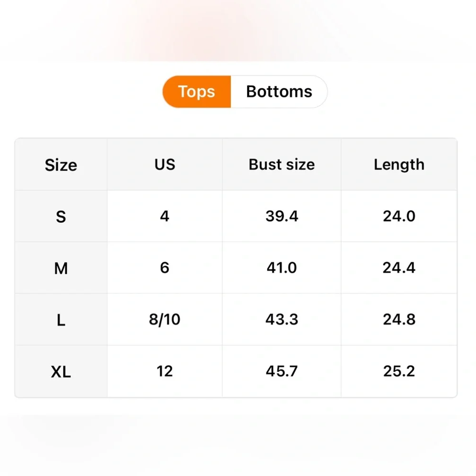Screen dimensions: 476x476
Task: Switch to the Bottoms tab
Action: (279, 91)
